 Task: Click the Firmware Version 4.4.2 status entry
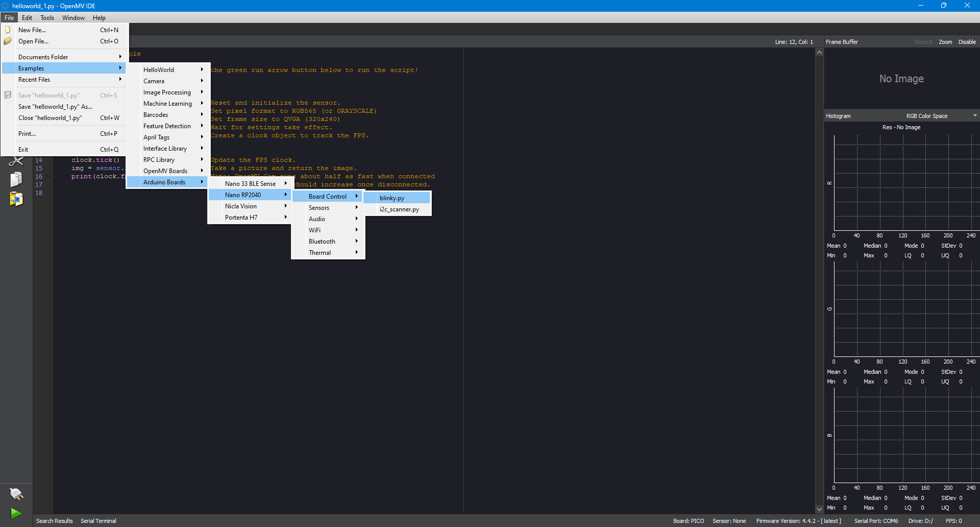tap(799, 521)
